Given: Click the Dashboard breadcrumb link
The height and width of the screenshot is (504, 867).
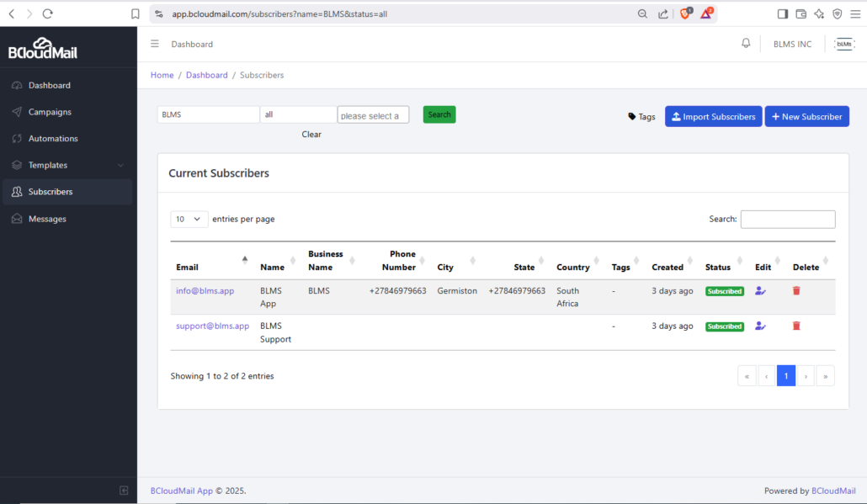Looking at the screenshot, I should click(207, 75).
